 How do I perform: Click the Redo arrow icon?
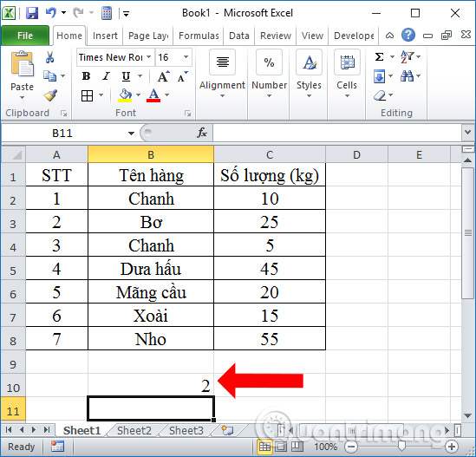point(78,13)
